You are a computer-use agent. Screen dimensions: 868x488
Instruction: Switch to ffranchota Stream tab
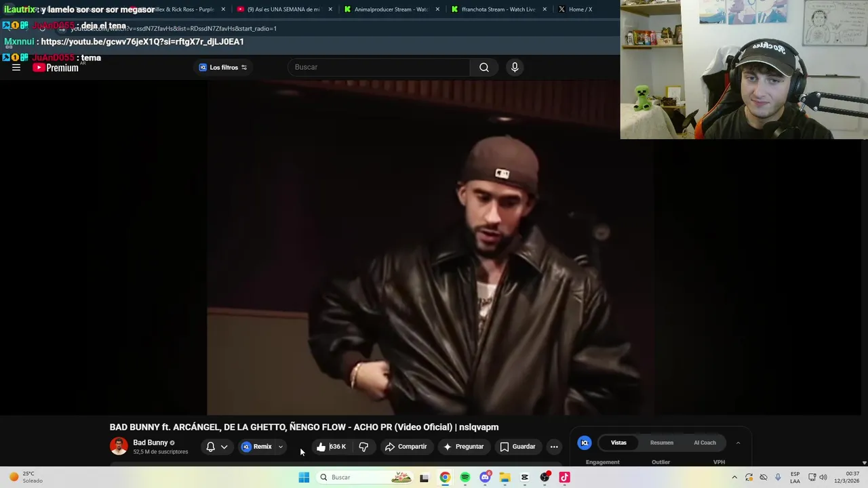tap(498, 9)
